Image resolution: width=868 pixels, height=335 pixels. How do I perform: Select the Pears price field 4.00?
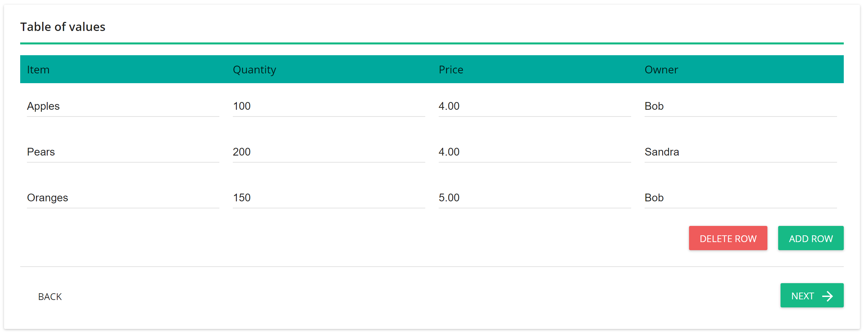pyautogui.click(x=535, y=152)
